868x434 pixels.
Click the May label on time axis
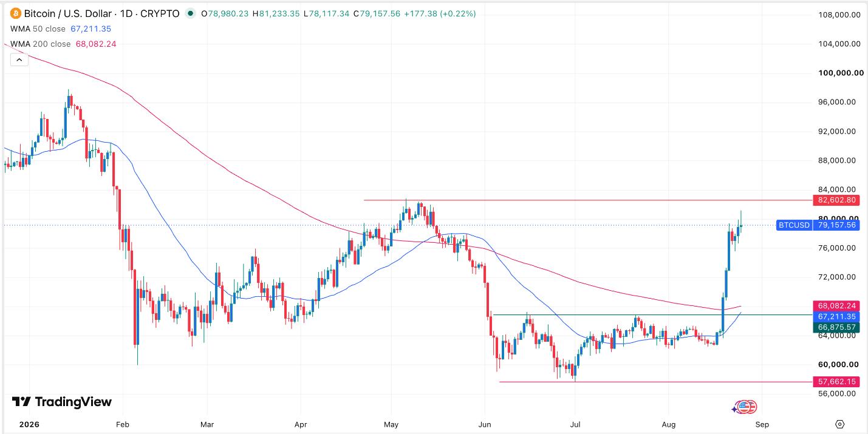[x=391, y=424]
